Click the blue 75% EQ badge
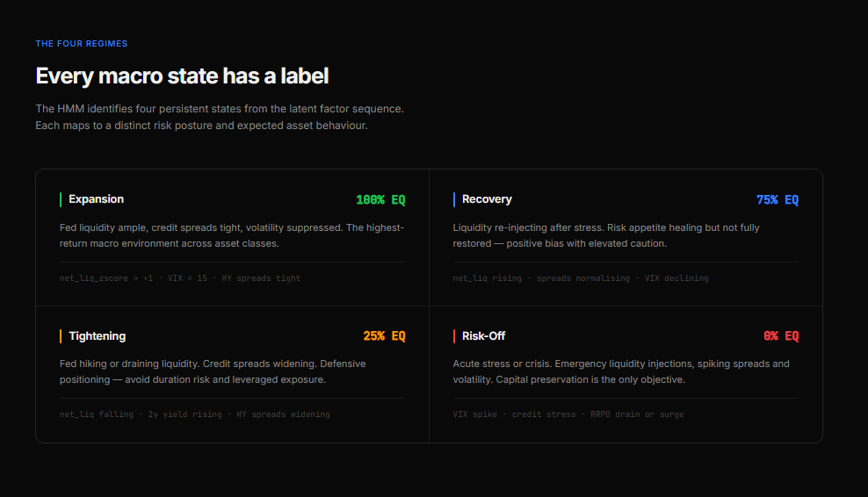 click(777, 200)
